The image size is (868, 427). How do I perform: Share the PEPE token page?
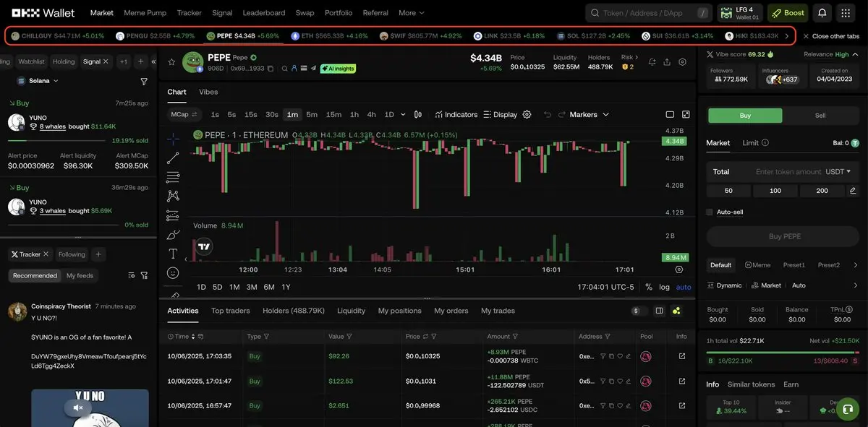pyautogui.click(x=667, y=62)
